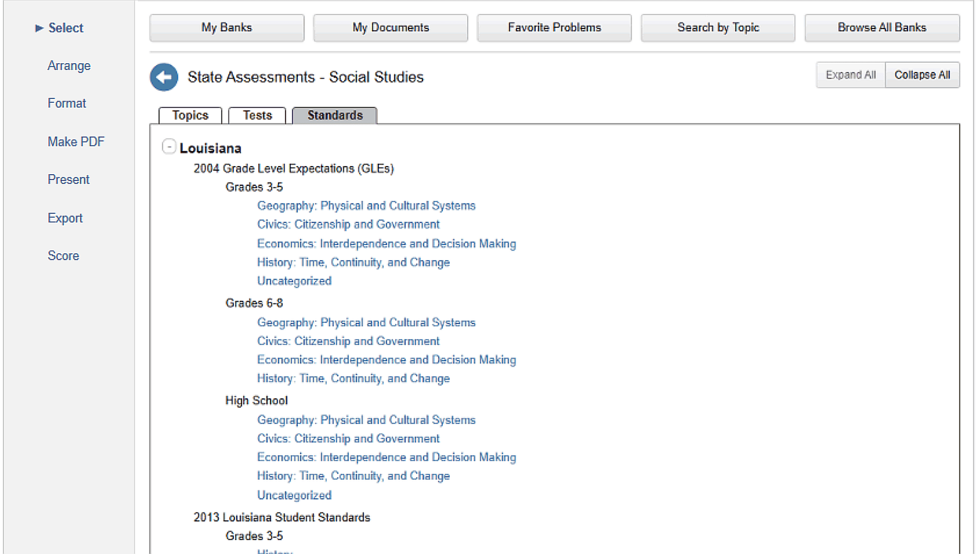The width and height of the screenshot is (980, 554).
Task: Open Grades 6-8 Civics: Citizenship and Government
Action: coord(348,341)
